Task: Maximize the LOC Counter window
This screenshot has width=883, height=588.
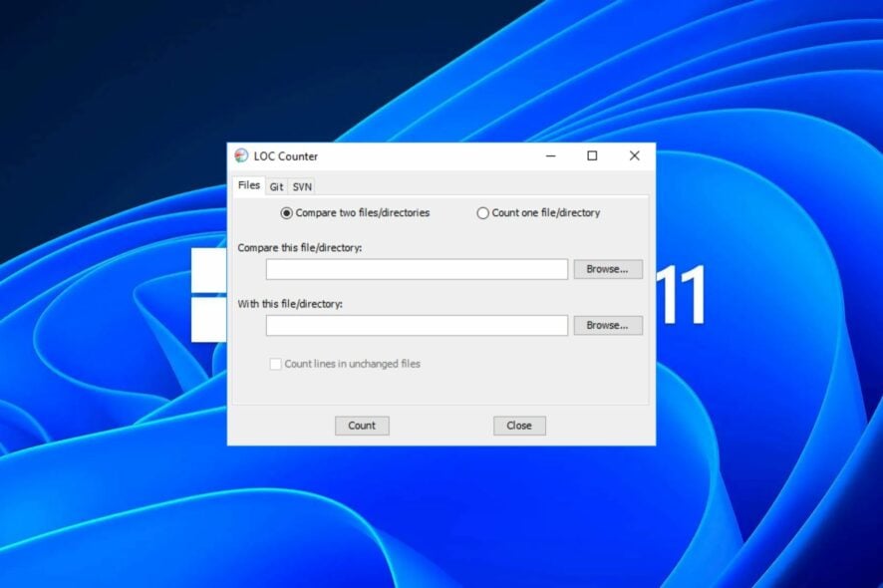Action: coord(592,156)
